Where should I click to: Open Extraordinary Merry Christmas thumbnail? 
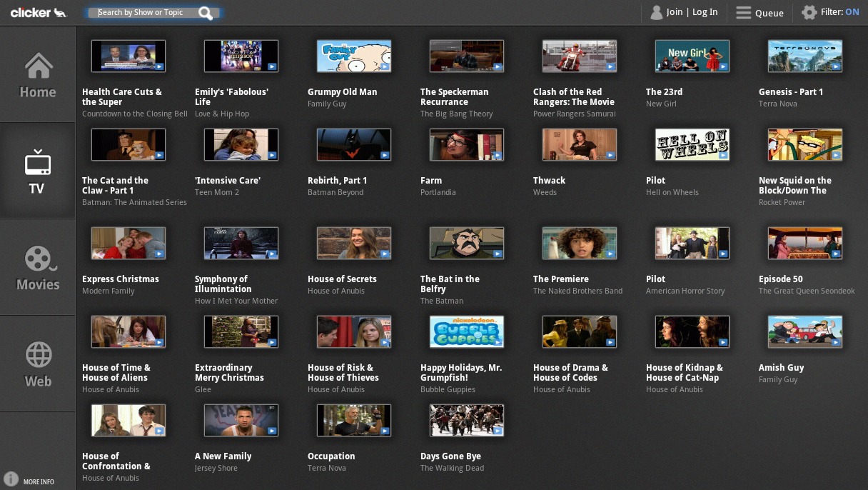coord(241,332)
